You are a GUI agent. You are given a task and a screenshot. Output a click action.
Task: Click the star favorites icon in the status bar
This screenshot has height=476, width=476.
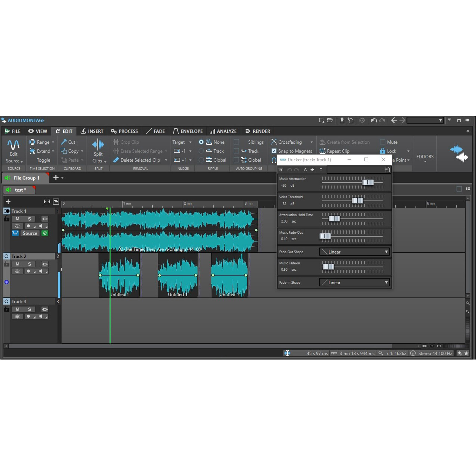click(466, 353)
